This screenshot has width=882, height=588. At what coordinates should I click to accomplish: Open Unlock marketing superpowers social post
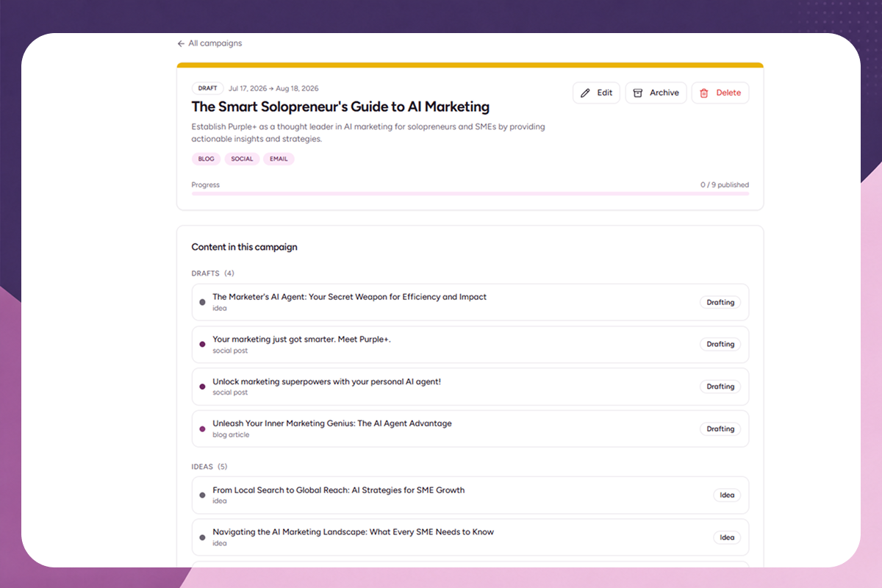pyautogui.click(x=470, y=387)
